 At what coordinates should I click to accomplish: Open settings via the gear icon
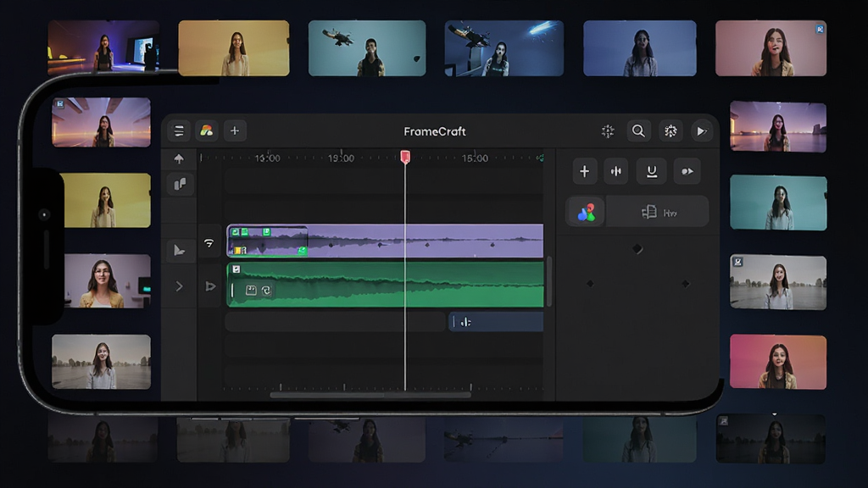(670, 131)
